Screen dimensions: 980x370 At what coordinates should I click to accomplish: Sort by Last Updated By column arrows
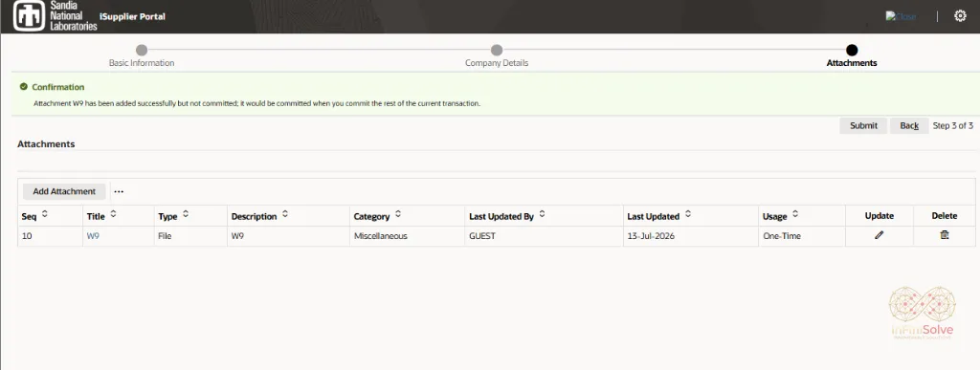[x=542, y=214]
